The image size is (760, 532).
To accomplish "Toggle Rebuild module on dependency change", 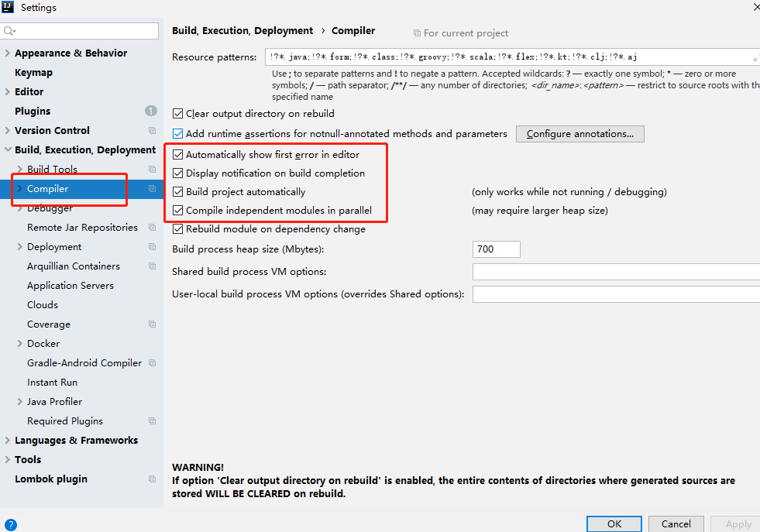I will [178, 229].
